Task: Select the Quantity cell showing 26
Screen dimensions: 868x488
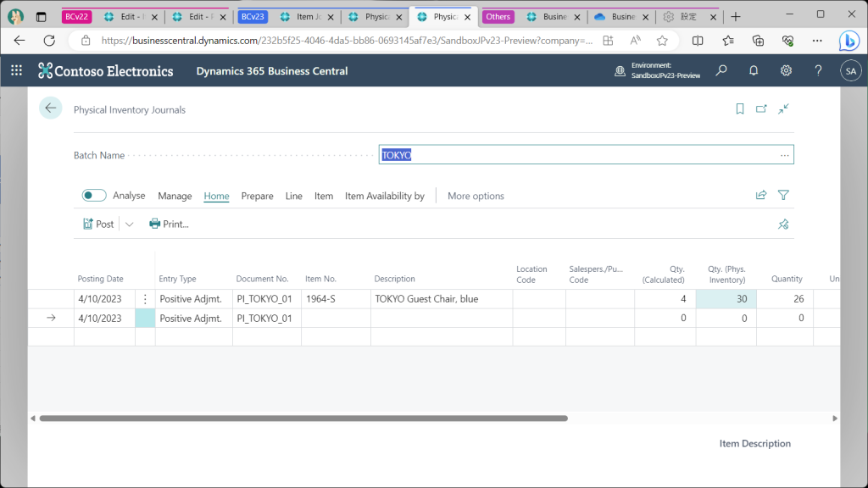Action: 785,299
